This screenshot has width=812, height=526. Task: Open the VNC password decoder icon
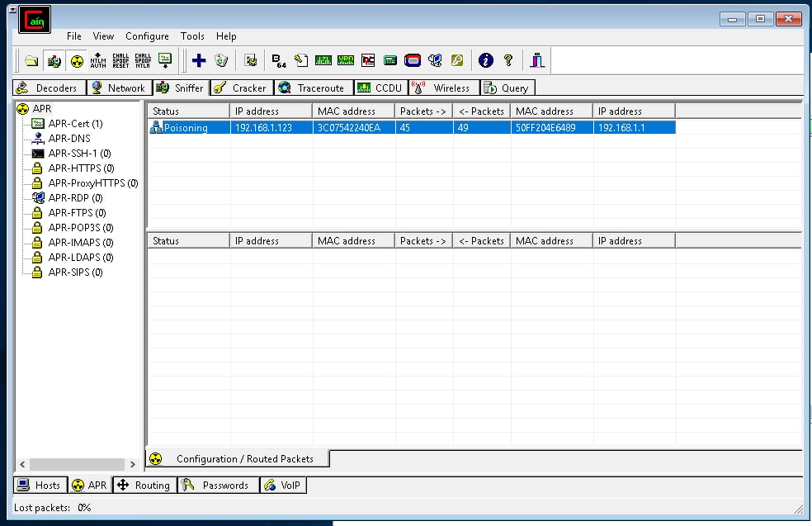click(x=368, y=60)
